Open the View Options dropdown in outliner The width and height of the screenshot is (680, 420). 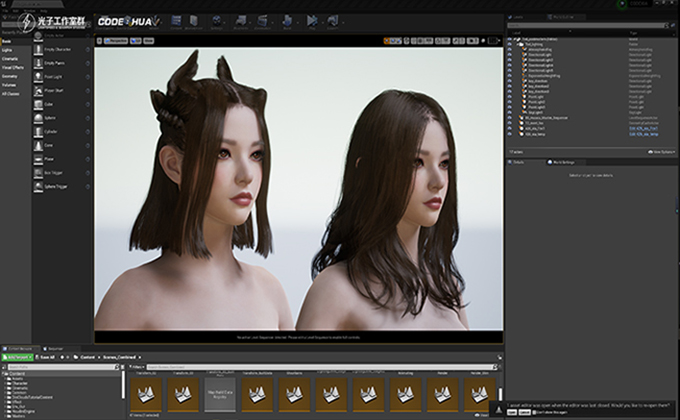coord(662,152)
